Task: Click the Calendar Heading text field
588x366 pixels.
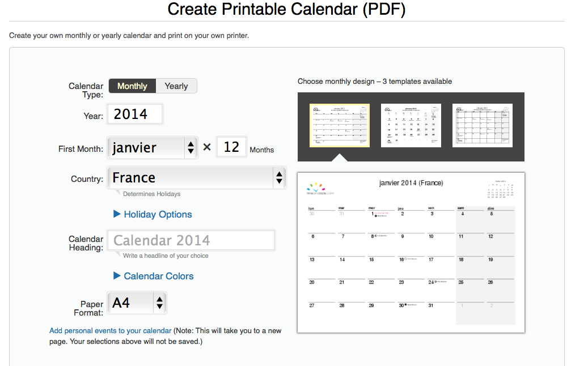Action: [192, 240]
